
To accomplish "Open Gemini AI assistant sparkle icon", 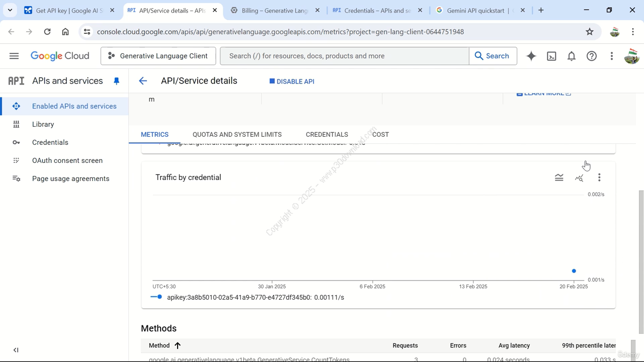I will click(531, 56).
